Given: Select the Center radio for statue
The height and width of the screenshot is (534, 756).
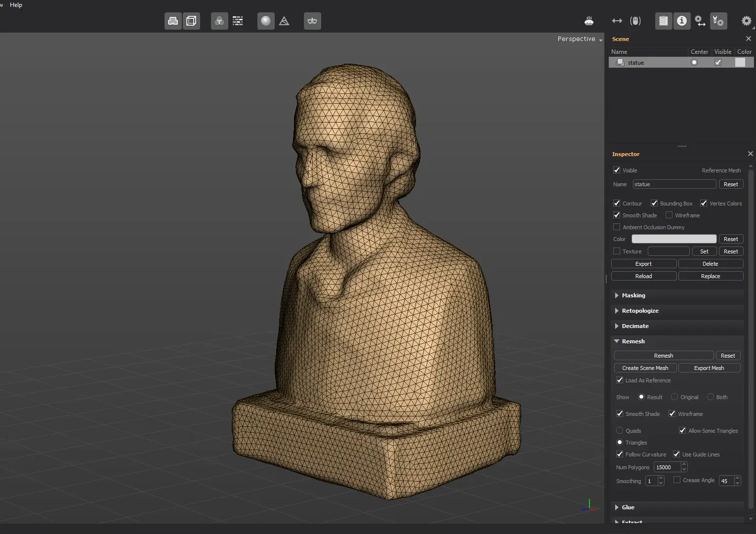Looking at the screenshot, I should coord(694,62).
